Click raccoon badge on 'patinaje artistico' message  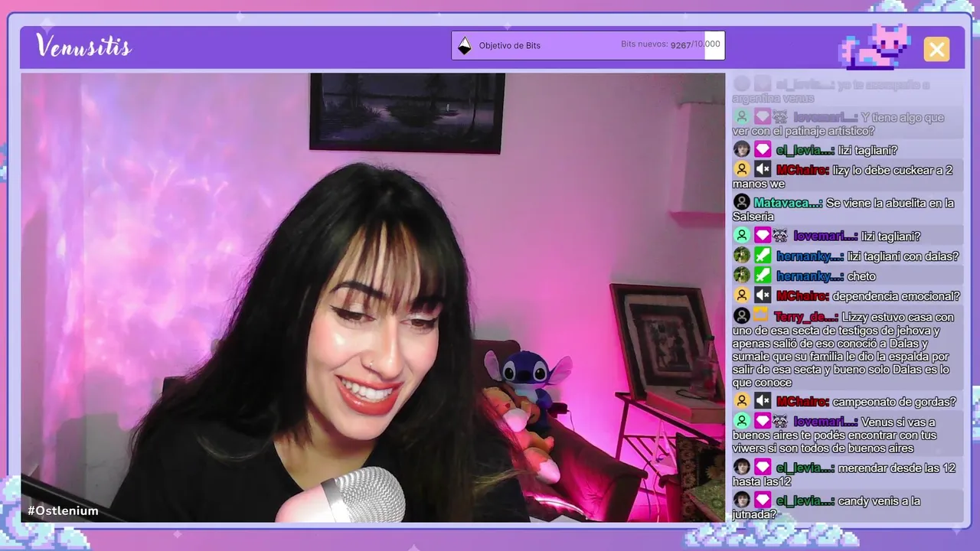coord(779,117)
